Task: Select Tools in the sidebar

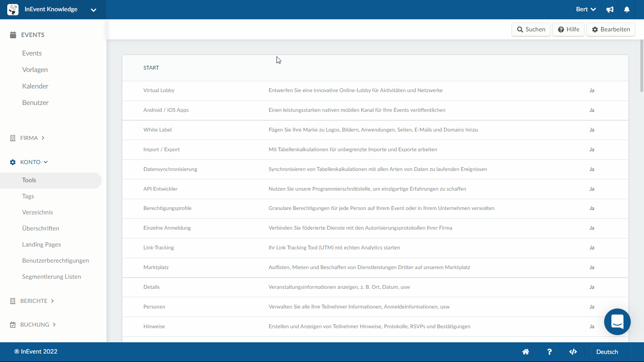Action: 51,180
